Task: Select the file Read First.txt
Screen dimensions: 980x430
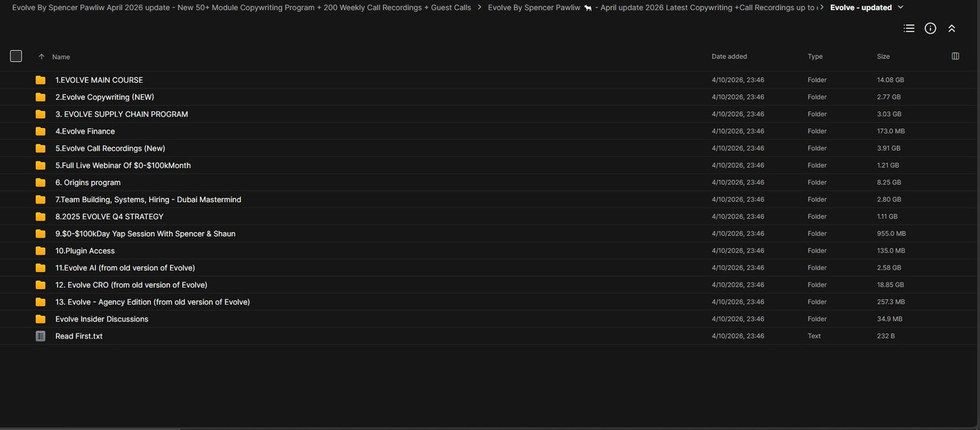Action: 79,336
